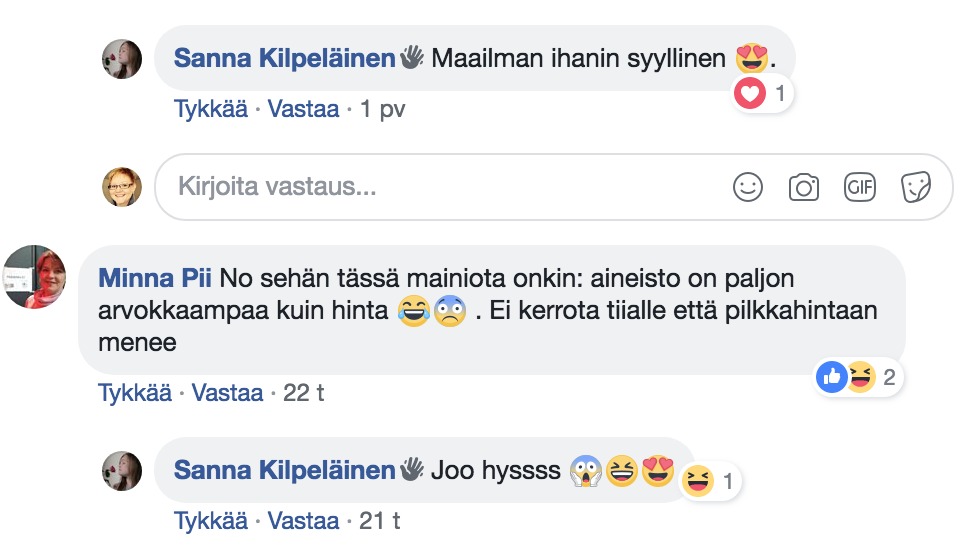Viewport: 975px width, 554px height.
Task: Click Tykkää under Maailman ihanin syyllinen comment
Action: 211,109
